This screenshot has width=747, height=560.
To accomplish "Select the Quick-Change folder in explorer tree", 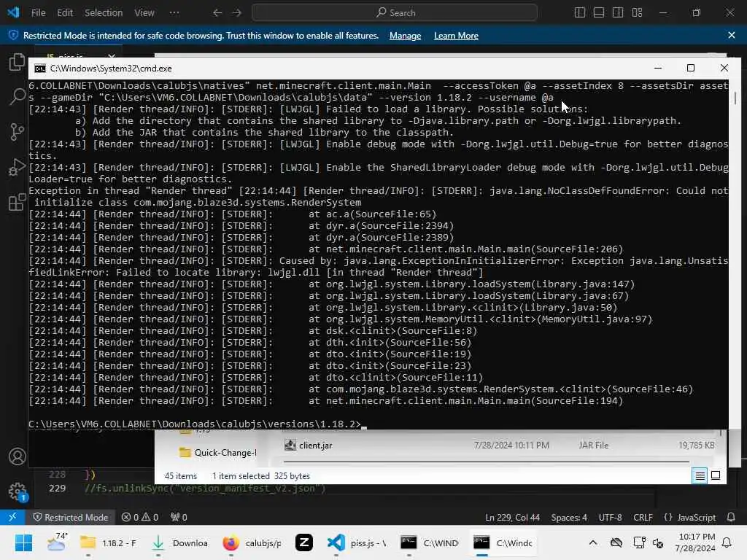I will [x=217, y=452].
